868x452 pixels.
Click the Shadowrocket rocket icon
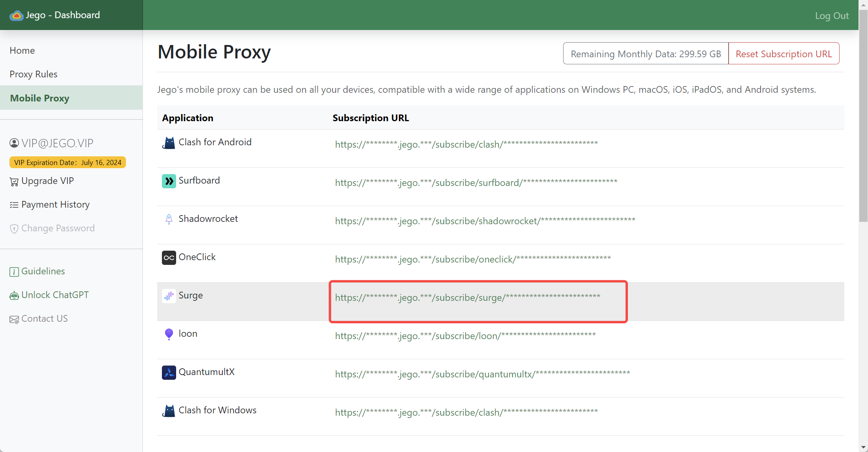point(169,219)
